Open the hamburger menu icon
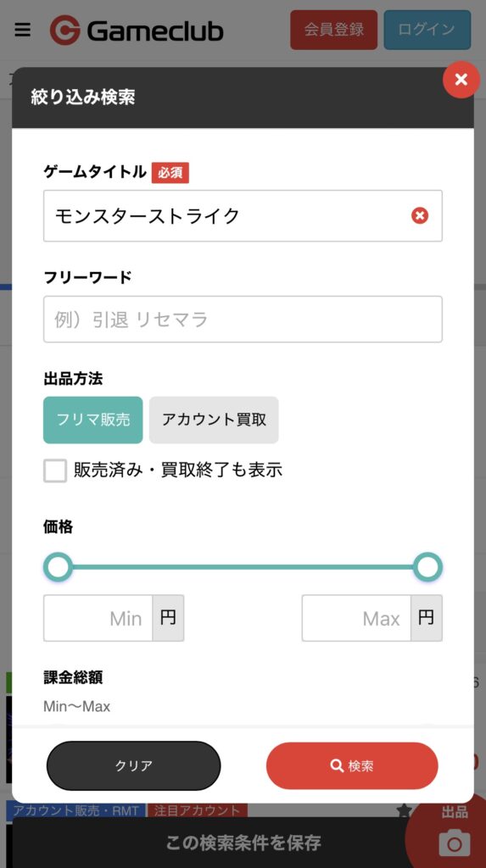Image resolution: width=486 pixels, height=868 pixels. click(x=22, y=30)
